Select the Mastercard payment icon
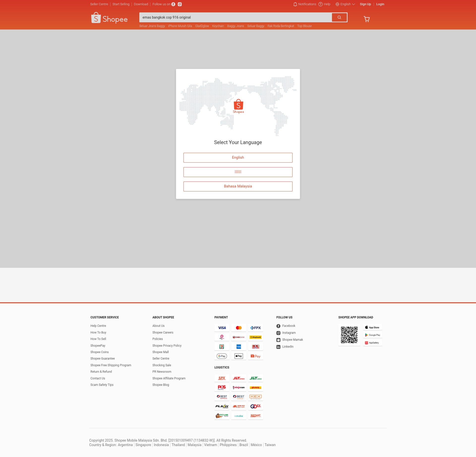This screenshot has height=457, width=476. [x=239, y=328]
